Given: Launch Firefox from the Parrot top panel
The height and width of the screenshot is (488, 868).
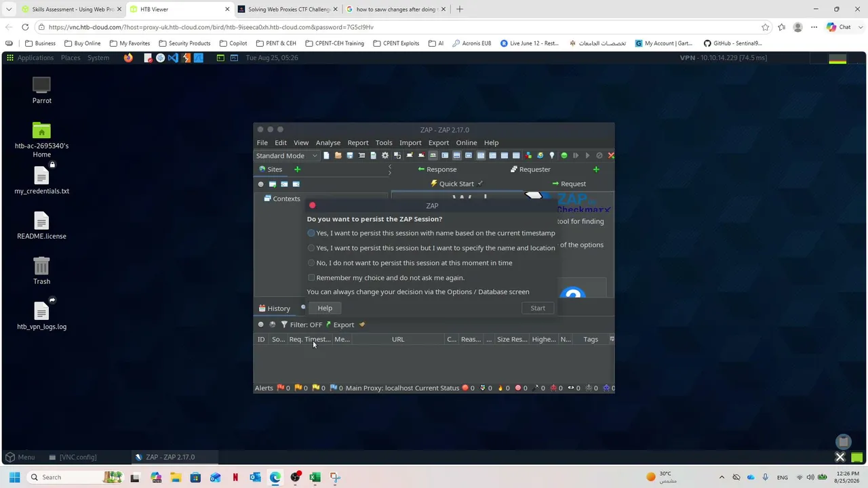Looking at the screenshot, I should tap(128, 58).
